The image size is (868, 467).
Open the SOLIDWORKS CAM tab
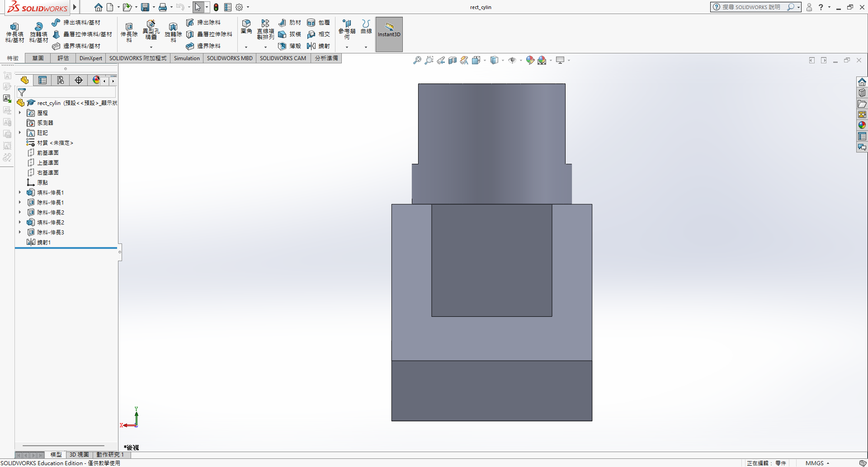tap(283, 58)
